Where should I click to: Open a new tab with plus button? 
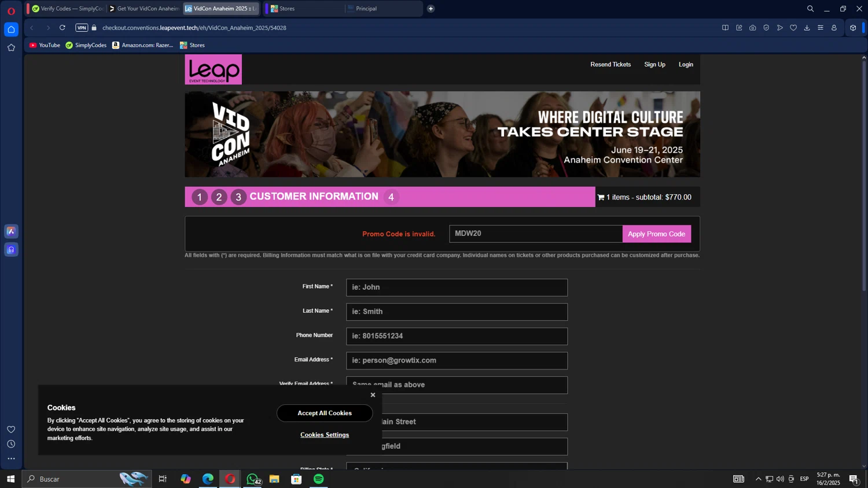(431, 9)
